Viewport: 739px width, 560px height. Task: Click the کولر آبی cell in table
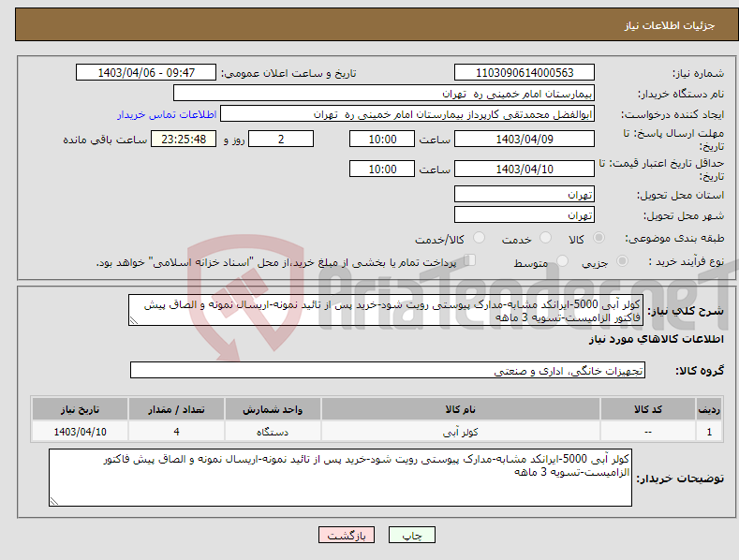pos(461,432)
